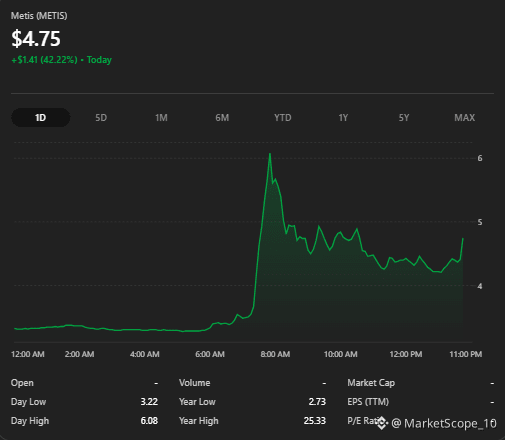Click the EPS (TTM) label

point(368,402)
